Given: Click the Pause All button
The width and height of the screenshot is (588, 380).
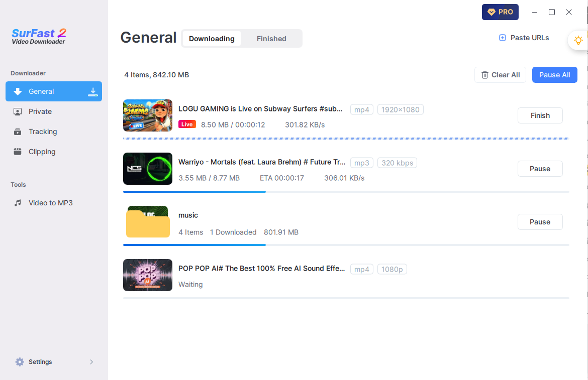Looking at the screenshot, I should [x=555, y=75].
